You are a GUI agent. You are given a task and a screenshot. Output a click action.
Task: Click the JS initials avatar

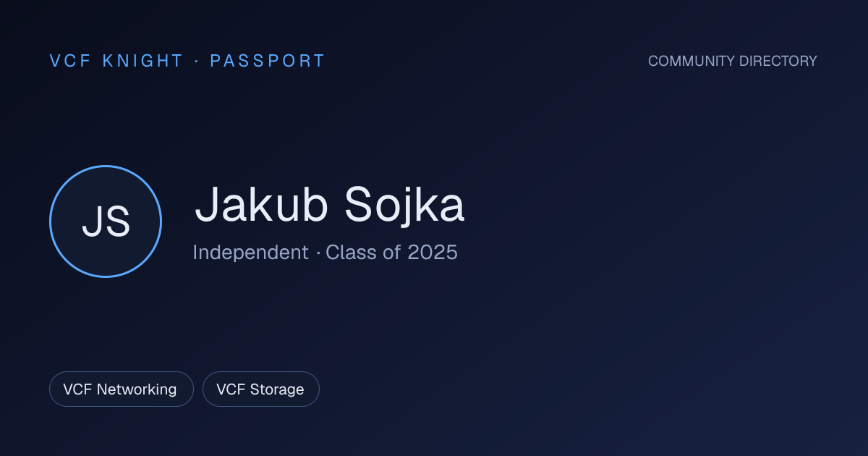pyautogui.click(x=106, y=221)
